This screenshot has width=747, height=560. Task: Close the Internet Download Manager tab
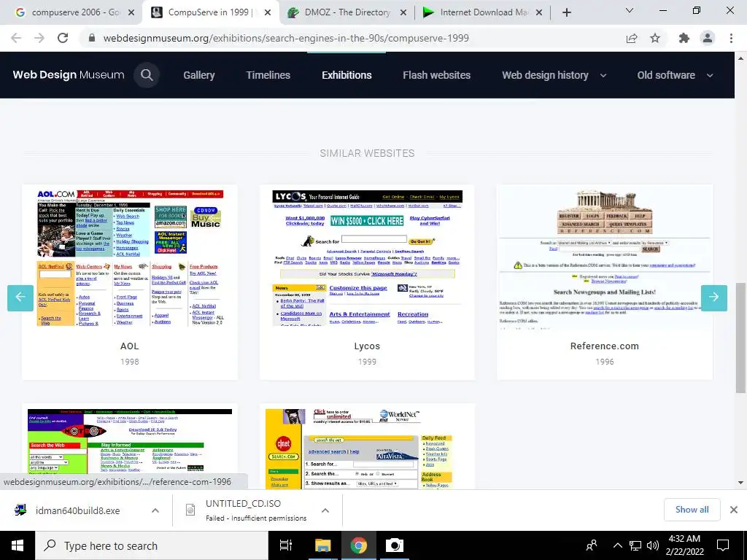(x=539, y=12)
